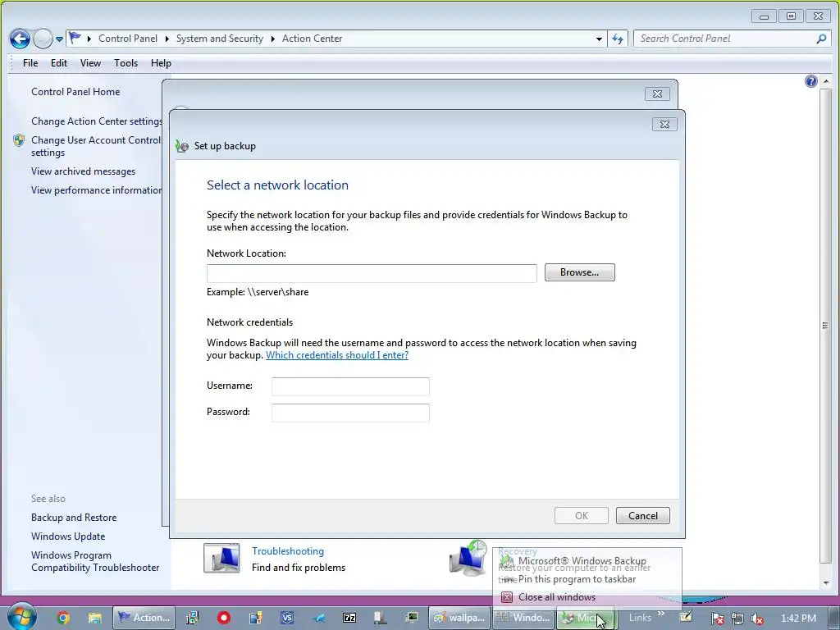Click the terminal monitor taskbar icon
This screenshot has width=840, height=630.
[412, 618]
